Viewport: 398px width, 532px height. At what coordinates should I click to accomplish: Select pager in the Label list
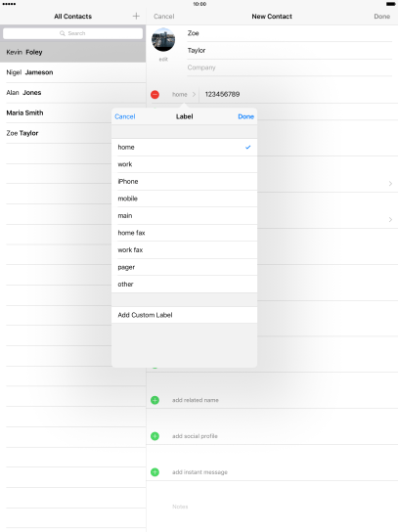184,267
